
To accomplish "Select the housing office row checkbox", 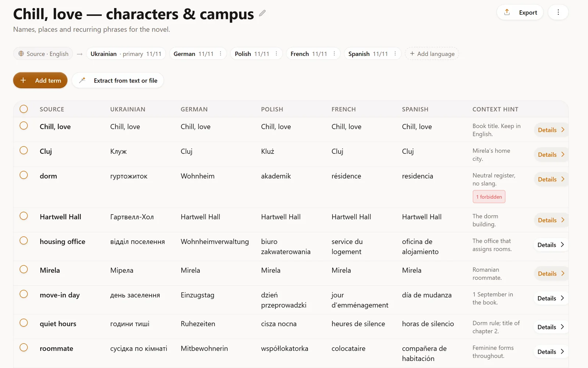I will pos(24,241).
